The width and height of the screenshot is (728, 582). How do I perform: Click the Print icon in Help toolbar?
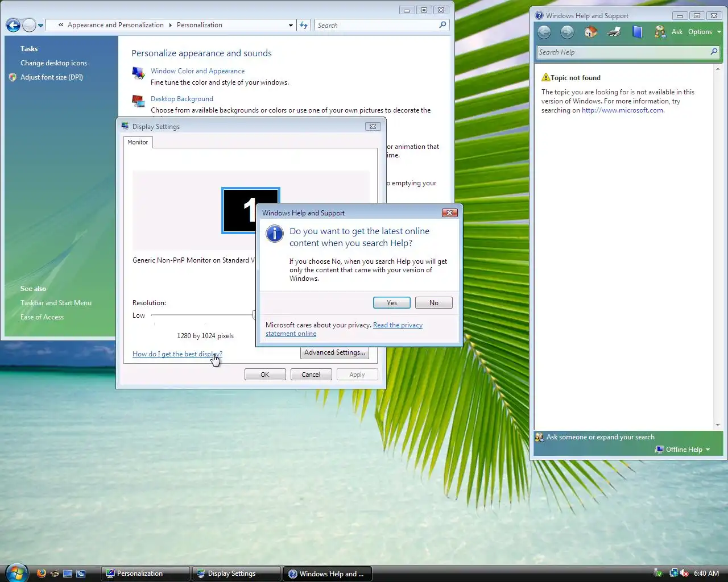614,32
